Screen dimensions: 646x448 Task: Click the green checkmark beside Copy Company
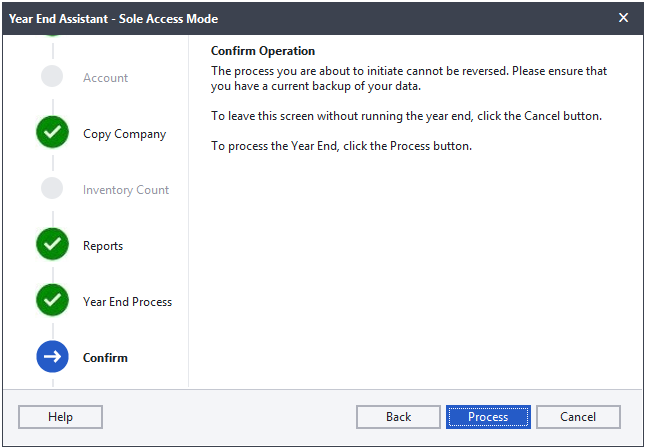pos(52,132)
